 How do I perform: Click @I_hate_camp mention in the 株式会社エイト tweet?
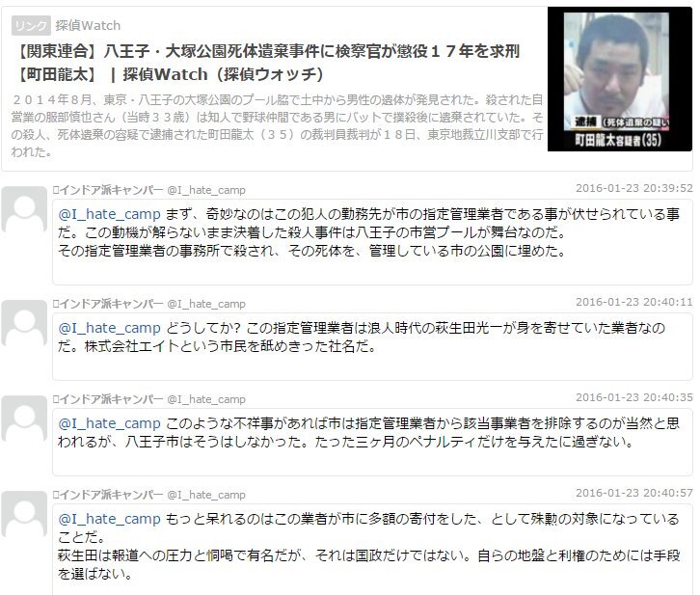[109, 329]
